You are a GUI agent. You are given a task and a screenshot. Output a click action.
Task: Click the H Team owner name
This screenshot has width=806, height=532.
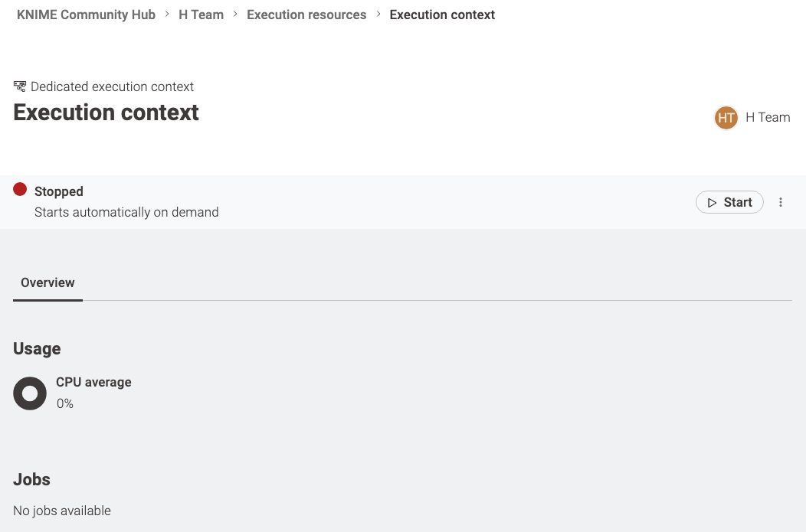(768, 118)
